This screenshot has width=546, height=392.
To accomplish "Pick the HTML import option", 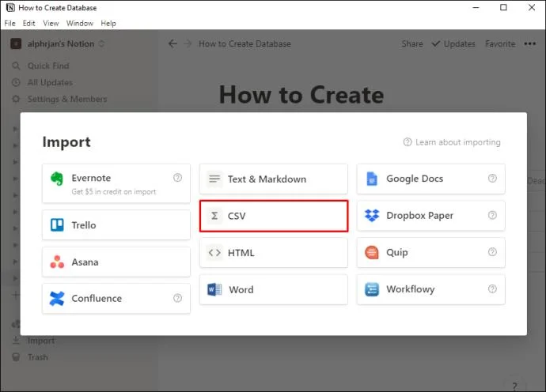I will tap(273, 253).
